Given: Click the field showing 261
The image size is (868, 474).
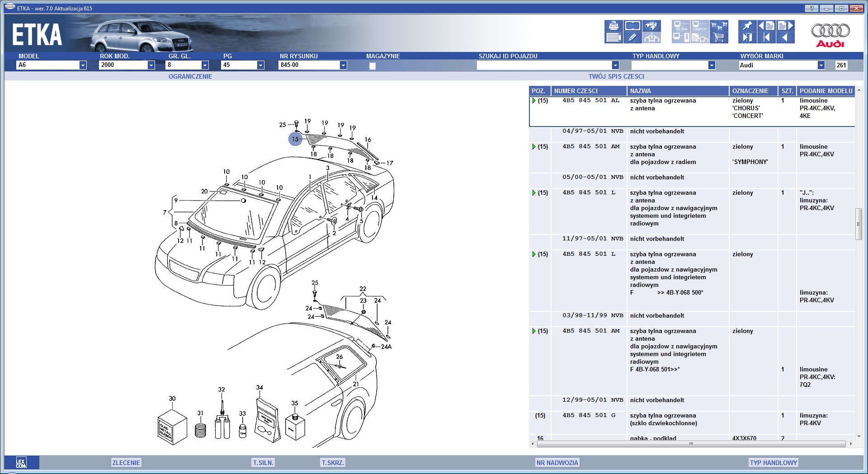Looking at the screenshot, I should pos(841,65).
